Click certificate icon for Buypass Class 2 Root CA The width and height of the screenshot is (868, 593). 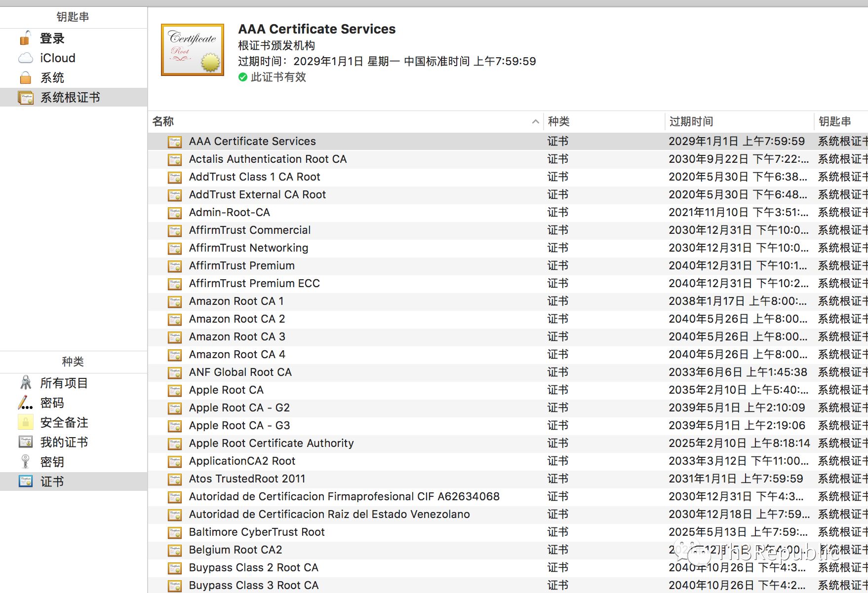175,568
